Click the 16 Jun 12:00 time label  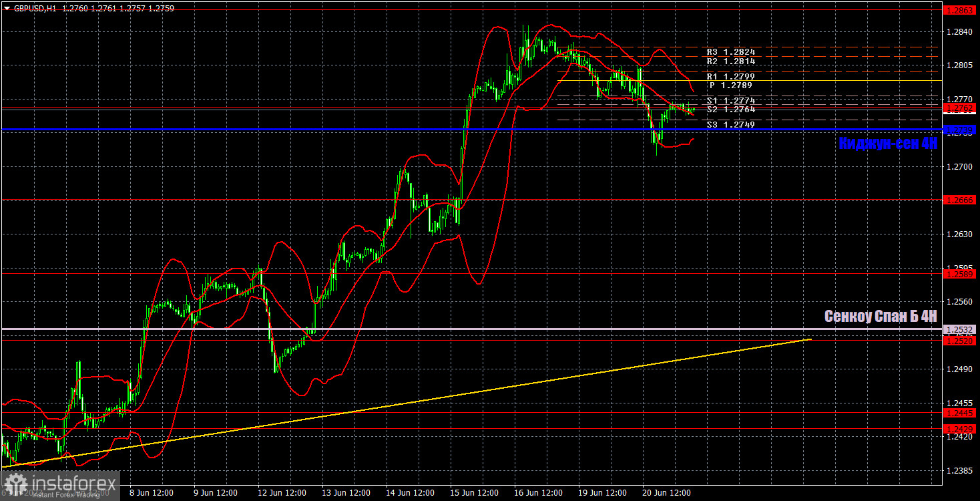coord(538,493)
